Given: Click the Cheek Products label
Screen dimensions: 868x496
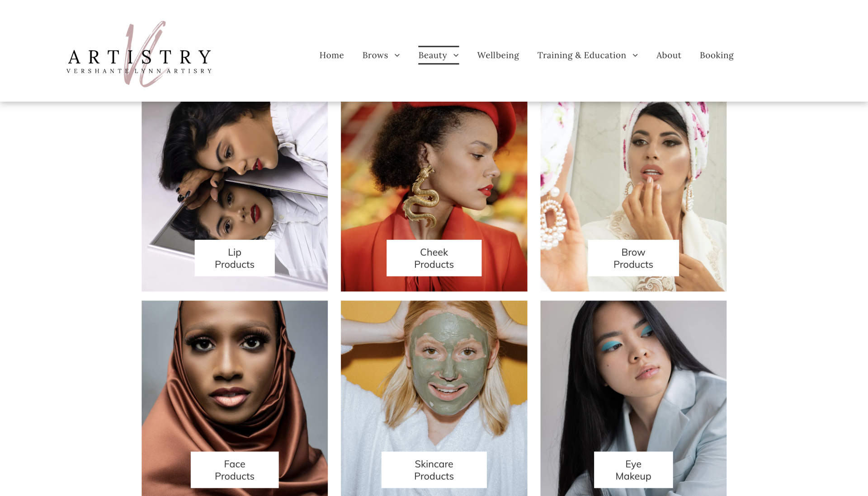Looking at the screenshot, I should 434,258.
